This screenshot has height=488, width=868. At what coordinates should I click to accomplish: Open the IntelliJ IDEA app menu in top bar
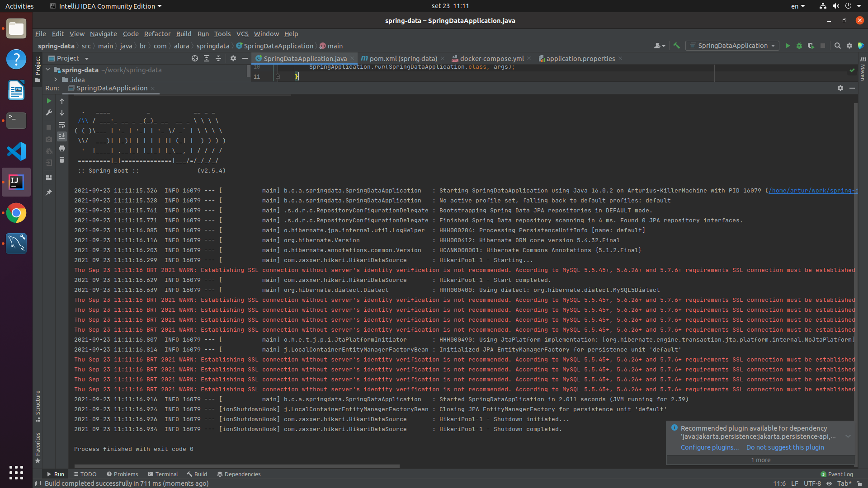coord(105,6)
